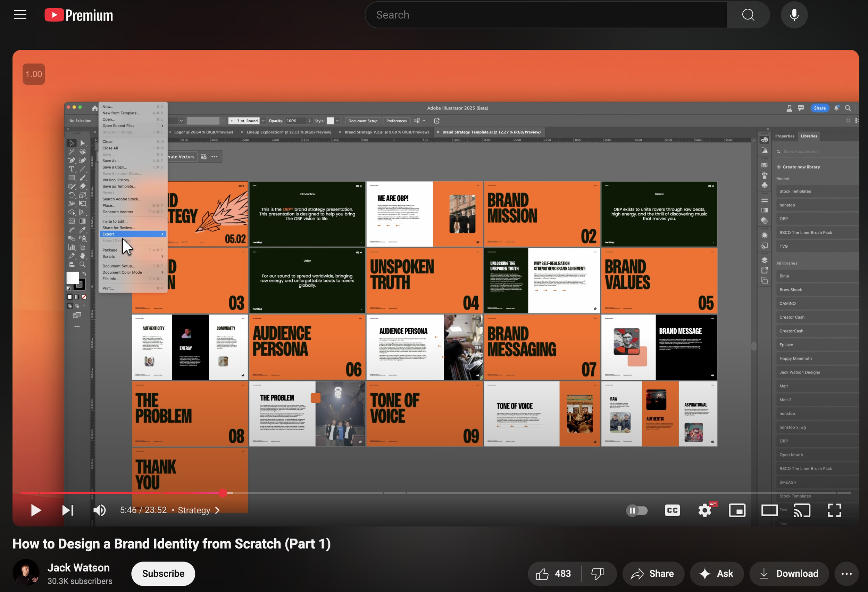Click the 1.00 playback speed badge
The image size is (868, 592).
[34, 74]
